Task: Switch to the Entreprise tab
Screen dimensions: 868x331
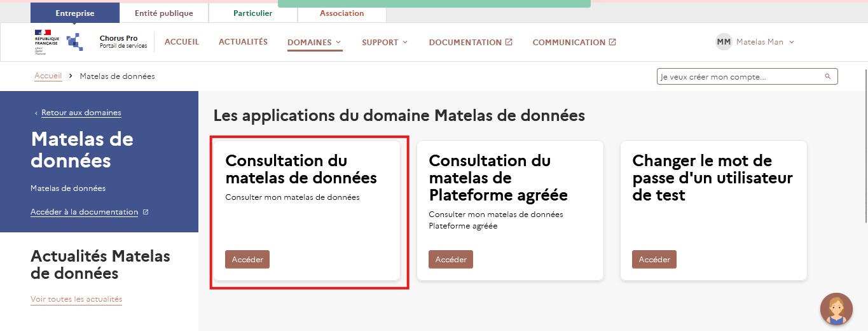Action: pos(75,13)
